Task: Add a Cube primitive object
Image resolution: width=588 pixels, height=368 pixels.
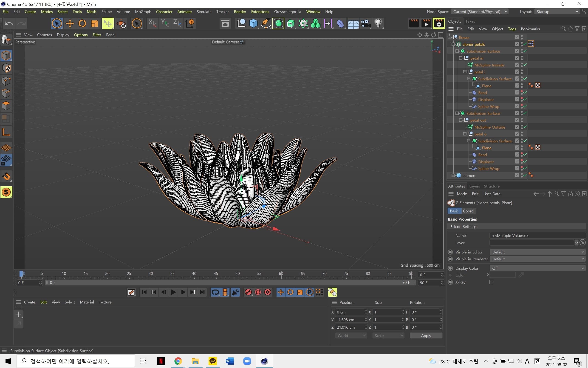Action: coord(253,24)
